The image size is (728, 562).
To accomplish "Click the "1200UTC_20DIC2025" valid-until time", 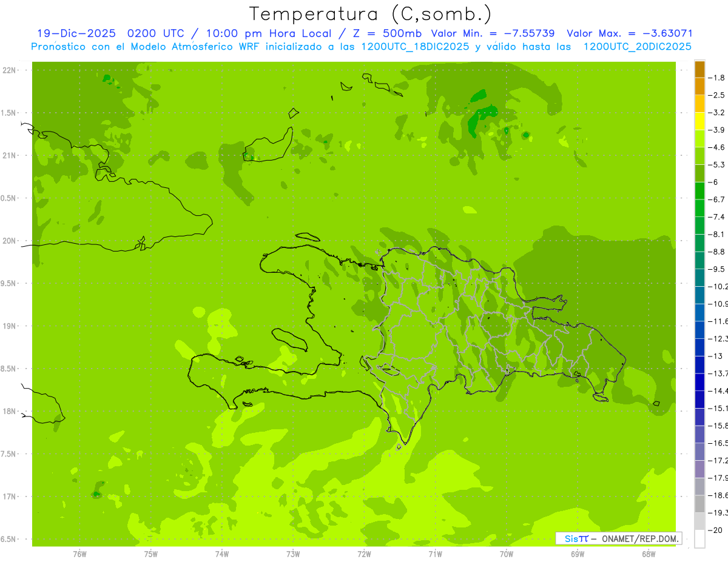I will tap(637, 47).
